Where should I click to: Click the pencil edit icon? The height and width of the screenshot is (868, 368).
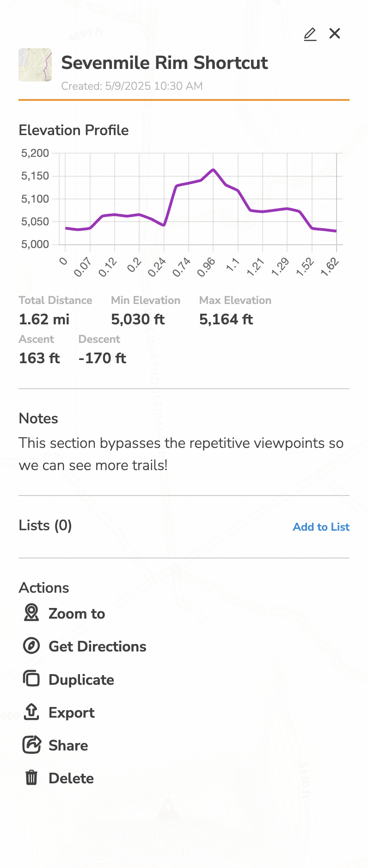(310, 34)
